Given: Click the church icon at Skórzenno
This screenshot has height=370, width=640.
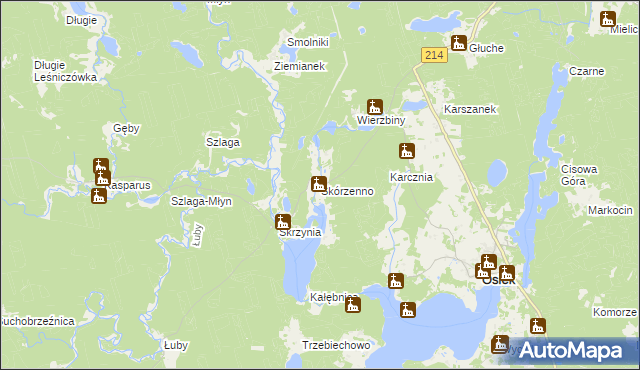Looking at the screenshot, I should [318, 184].
